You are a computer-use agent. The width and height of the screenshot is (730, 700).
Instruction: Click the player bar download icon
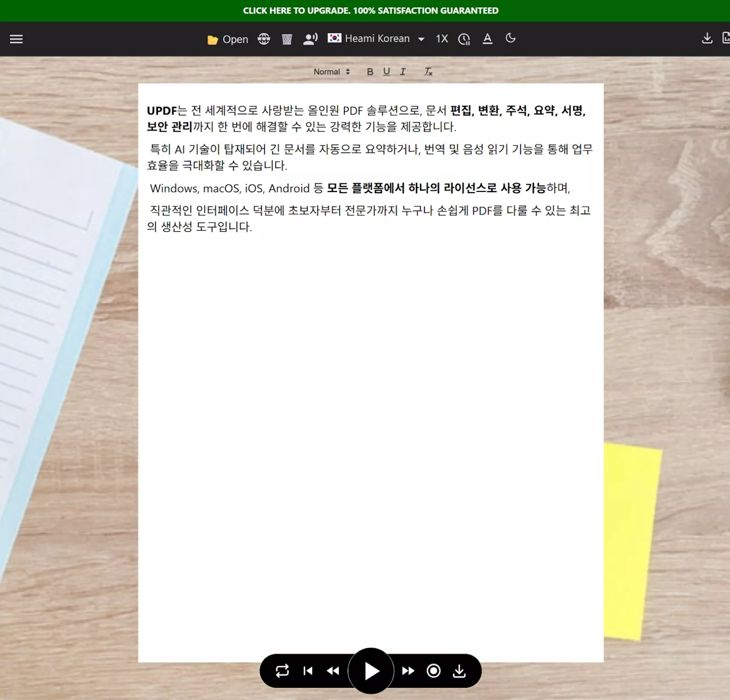tap(459, 671)
